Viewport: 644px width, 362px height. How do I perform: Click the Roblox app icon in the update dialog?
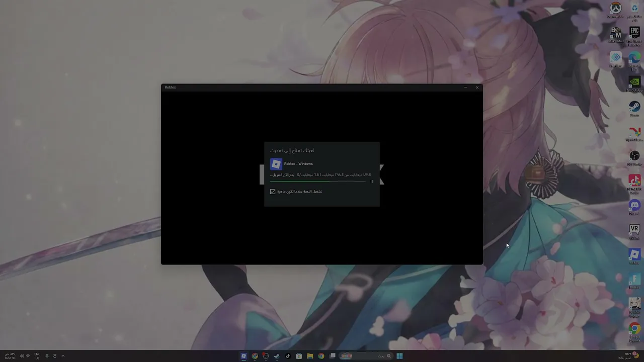point(276,164)
